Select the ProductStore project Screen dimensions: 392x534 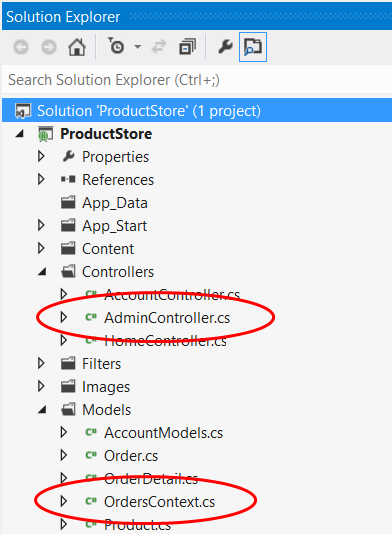106,134
